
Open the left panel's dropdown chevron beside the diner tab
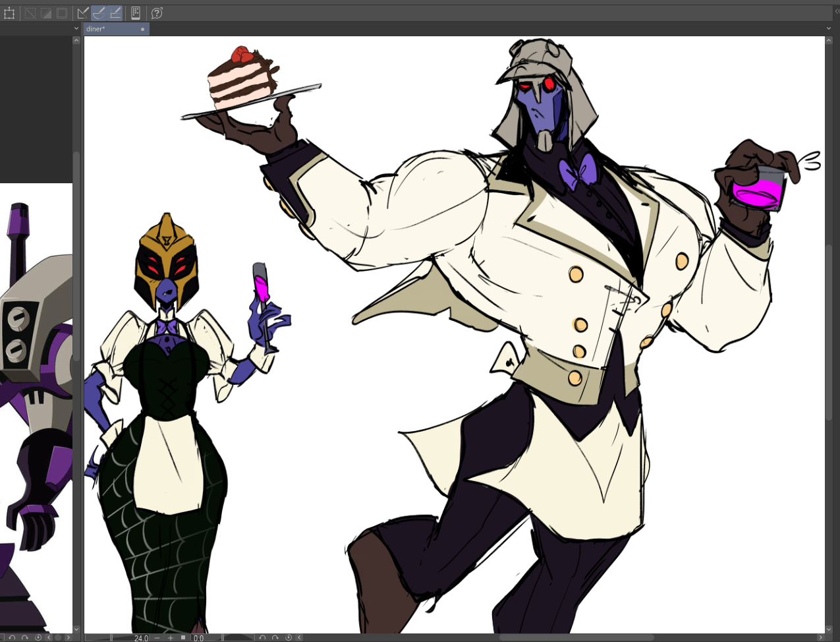[x=76, y=29]
